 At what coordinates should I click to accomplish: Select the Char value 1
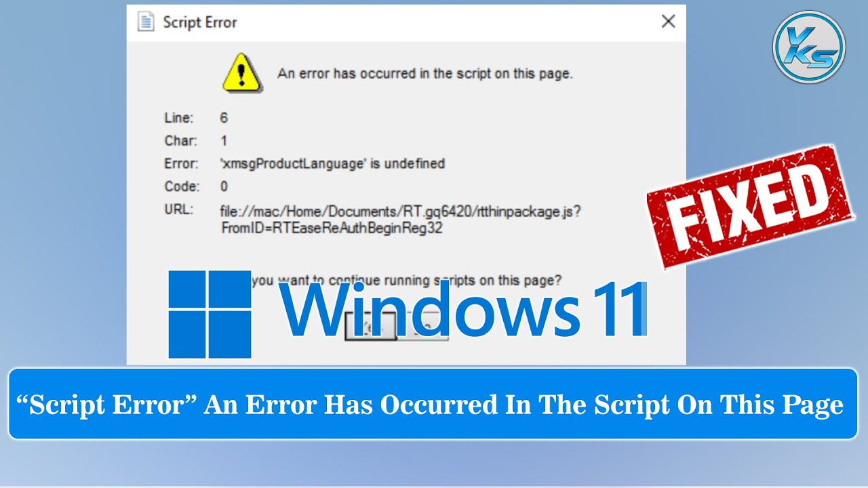(x=224, y=141)
